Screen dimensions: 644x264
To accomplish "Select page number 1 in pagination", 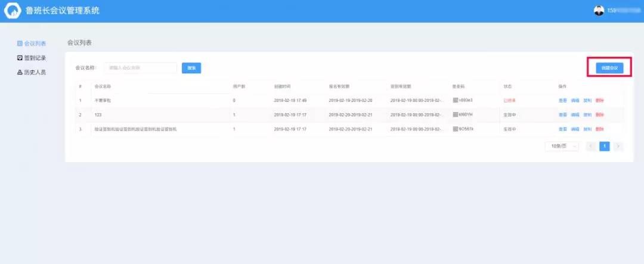I will pyautogui.click(x=605, y=146).
